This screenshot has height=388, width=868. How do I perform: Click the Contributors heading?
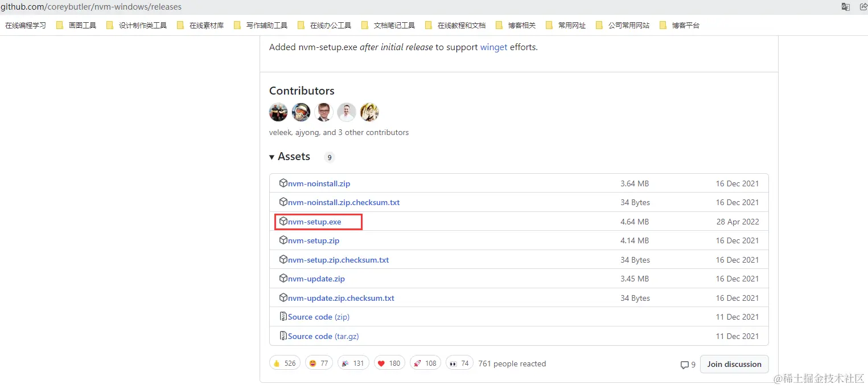(302, 91)
